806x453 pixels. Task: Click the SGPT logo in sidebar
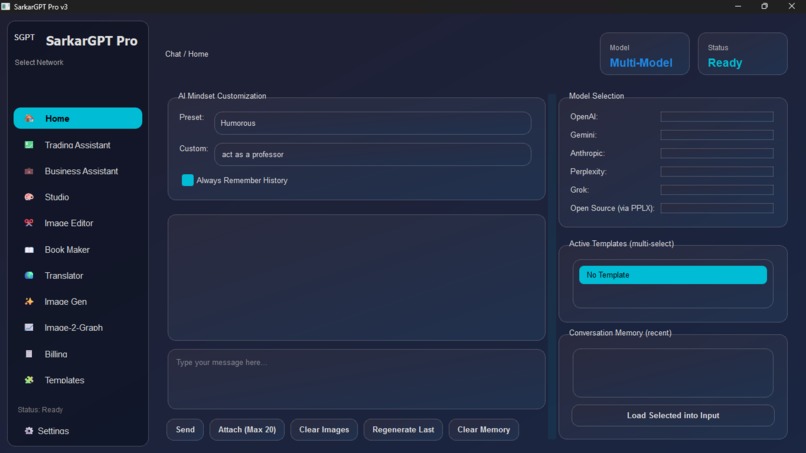coord(24,38)
